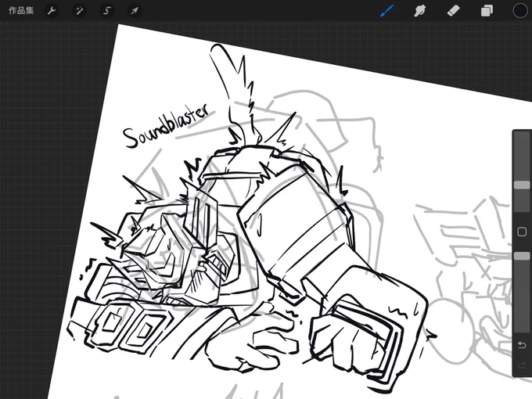The height and width of the screenshot is (399, 532).
Task: Open the Actions wrench menu
Action: [52, 11]
